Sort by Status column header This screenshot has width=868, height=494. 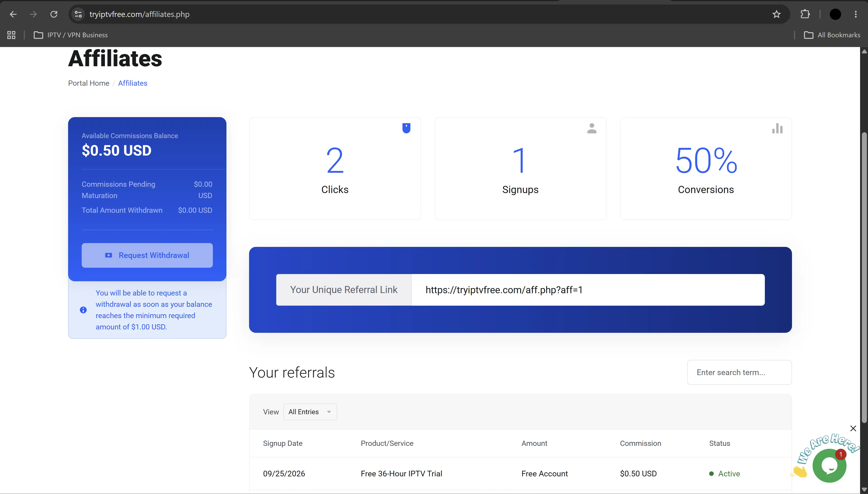[719, 443]
